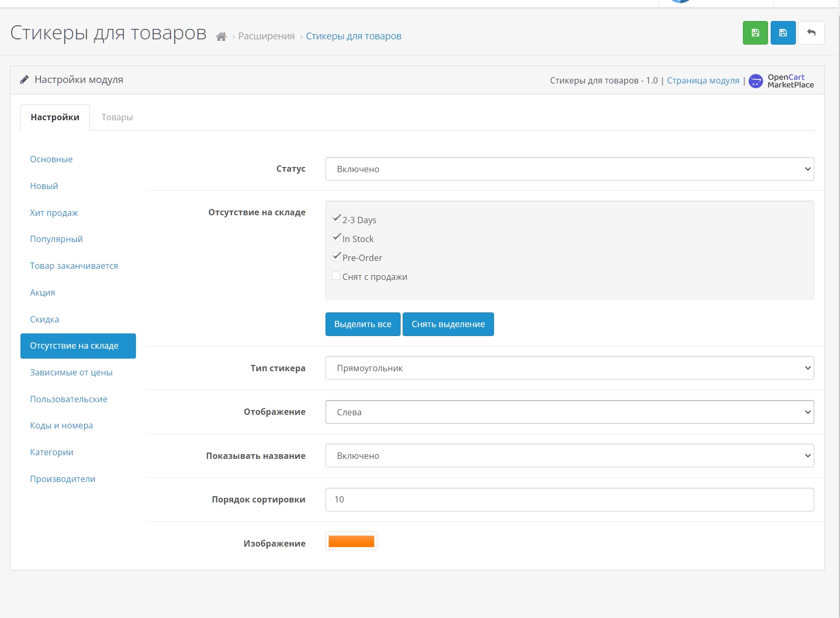Open the Зависимые от цены section
Screen dimensions: 840x618
pos(71,372)
